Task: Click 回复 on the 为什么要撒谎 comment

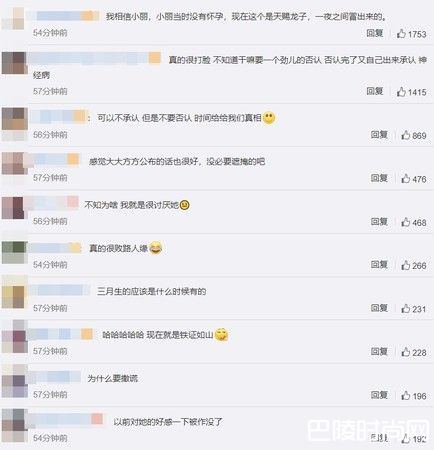Action: 379,395
